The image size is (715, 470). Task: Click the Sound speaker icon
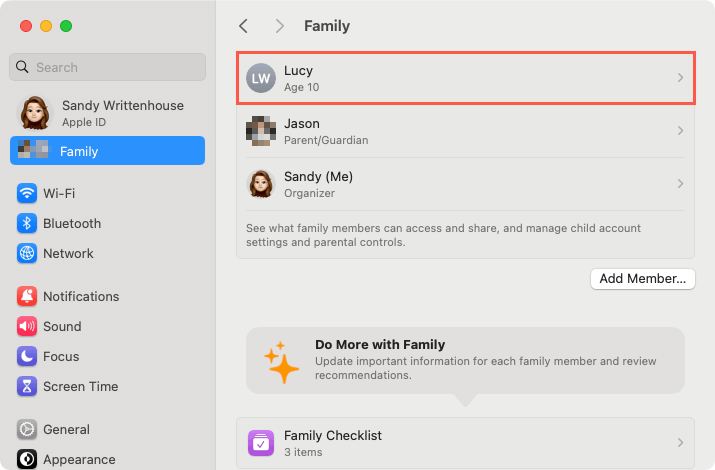27,326
